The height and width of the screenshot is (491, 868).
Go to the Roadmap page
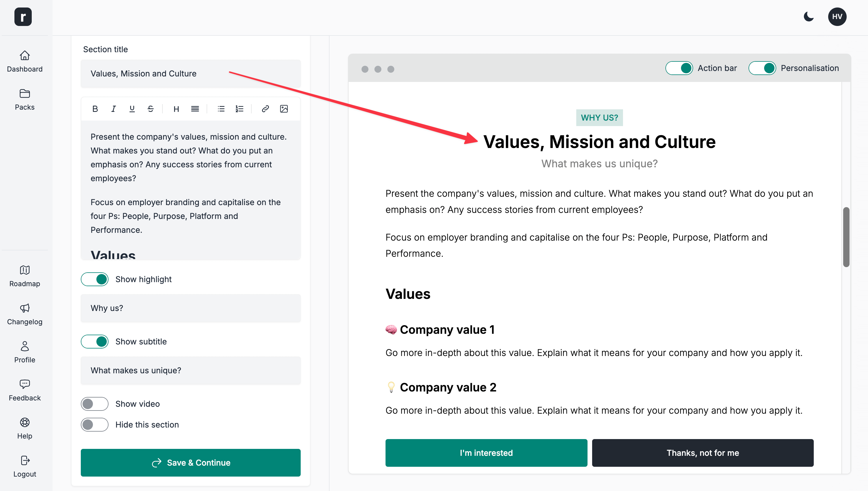(x=25, y=276)
